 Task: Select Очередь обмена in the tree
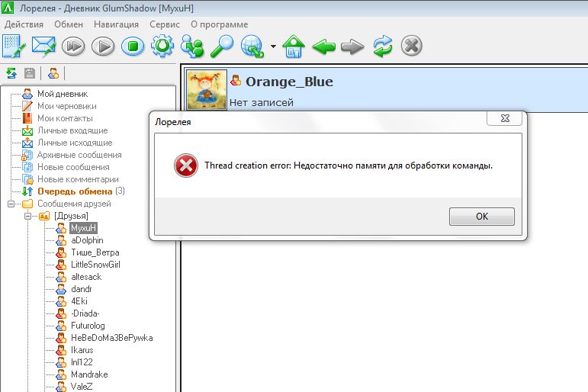click(x=74, y=191)
